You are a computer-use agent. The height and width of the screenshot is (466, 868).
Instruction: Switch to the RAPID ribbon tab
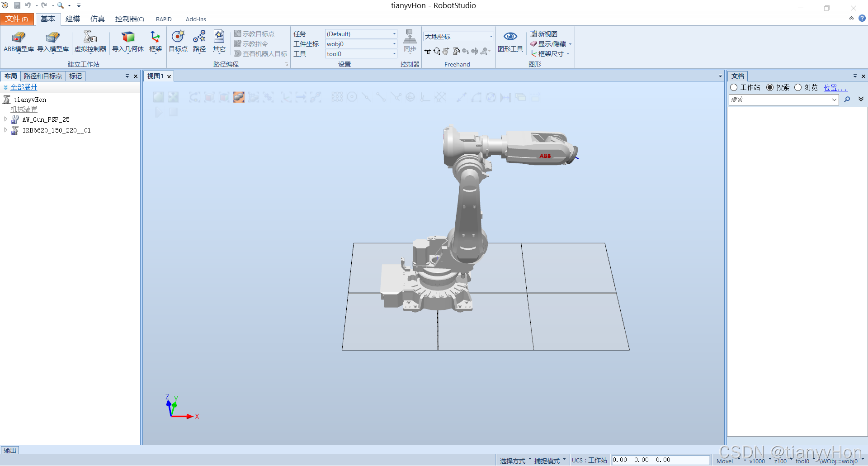(x=164, y=19)
